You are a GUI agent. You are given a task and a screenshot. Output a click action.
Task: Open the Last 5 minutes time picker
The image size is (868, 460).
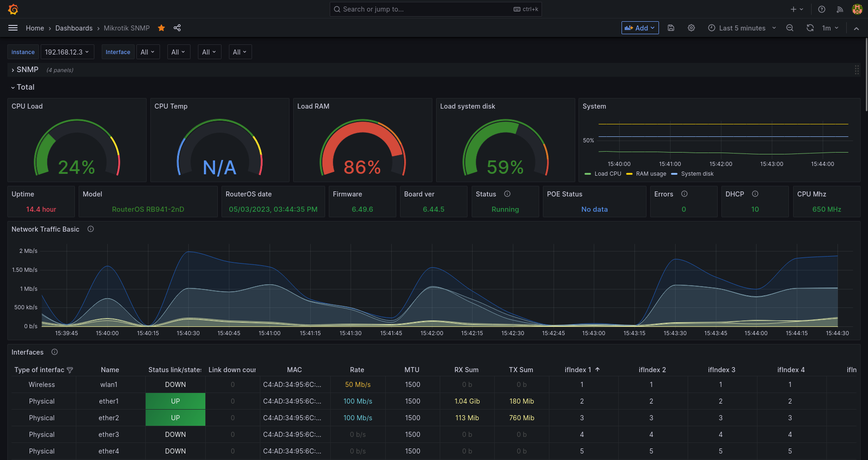click(742, 28)
